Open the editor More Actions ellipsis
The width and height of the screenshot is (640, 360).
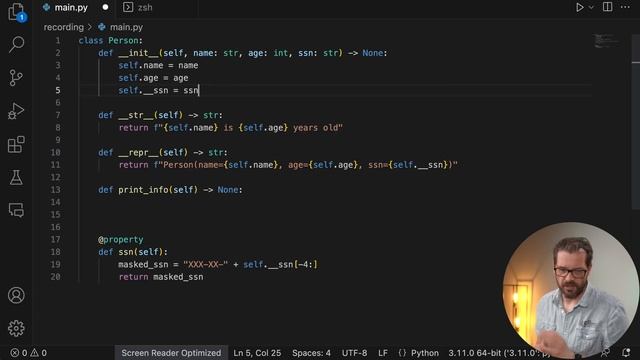pyautogui.click(x=625, y=7)
